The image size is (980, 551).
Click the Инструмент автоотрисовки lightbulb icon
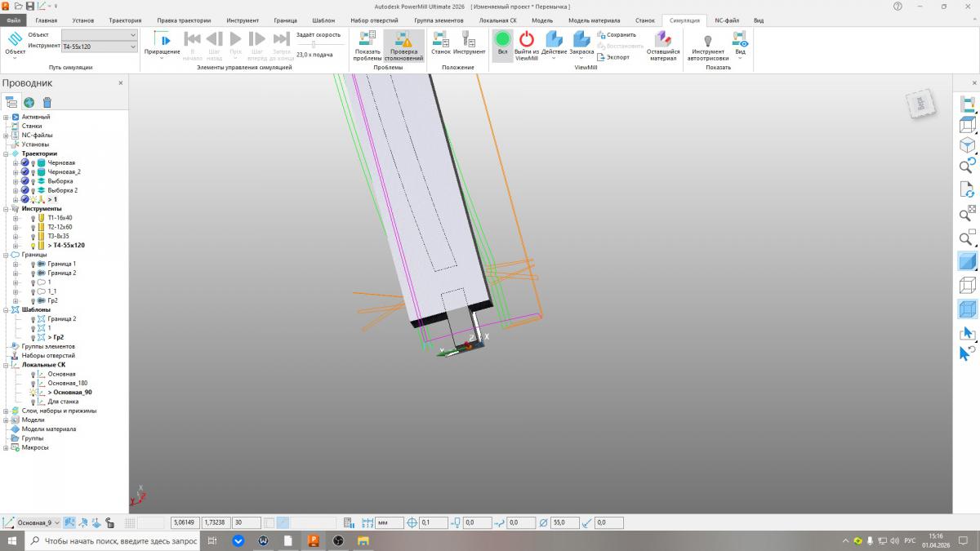coord(707,39)
